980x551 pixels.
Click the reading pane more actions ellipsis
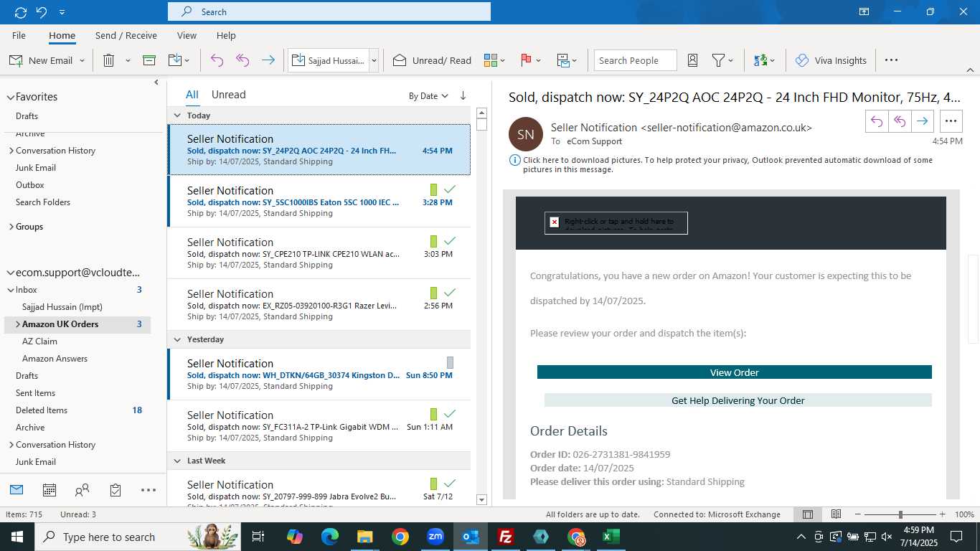point(951,121)
